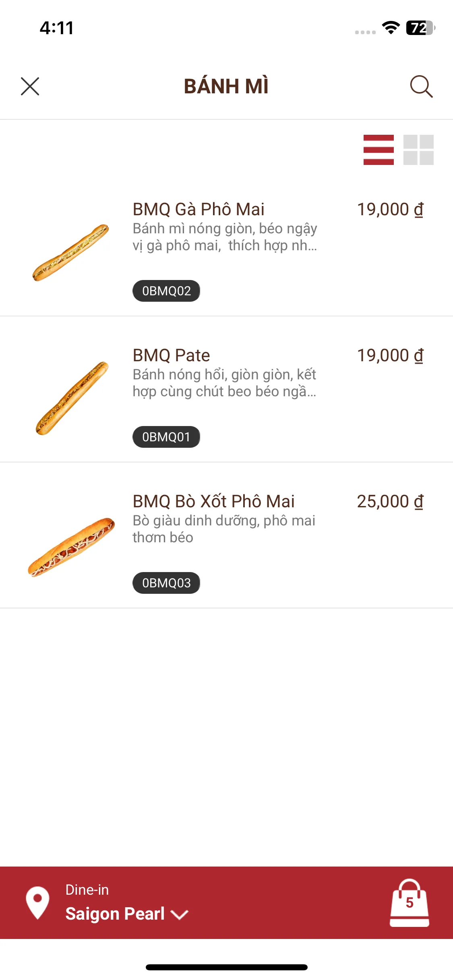Tap the BMQ Bò Xốt Phô Mai image
Screen dimensions: 453x980
[71, 547]
